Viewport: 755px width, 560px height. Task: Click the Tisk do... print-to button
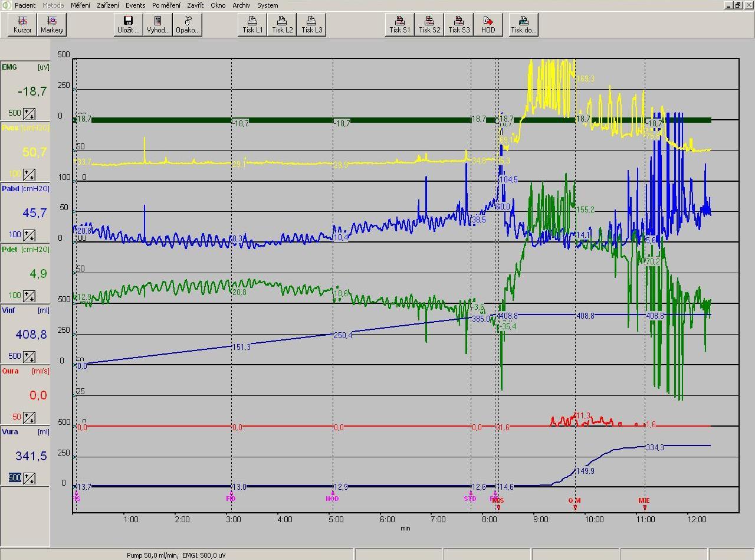[524, 25]
